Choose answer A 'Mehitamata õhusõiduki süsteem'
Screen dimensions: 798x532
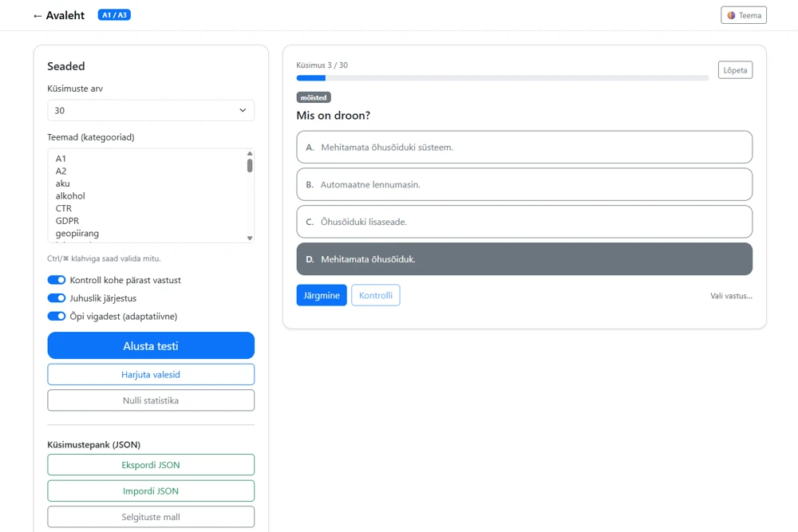pos(524,147)
